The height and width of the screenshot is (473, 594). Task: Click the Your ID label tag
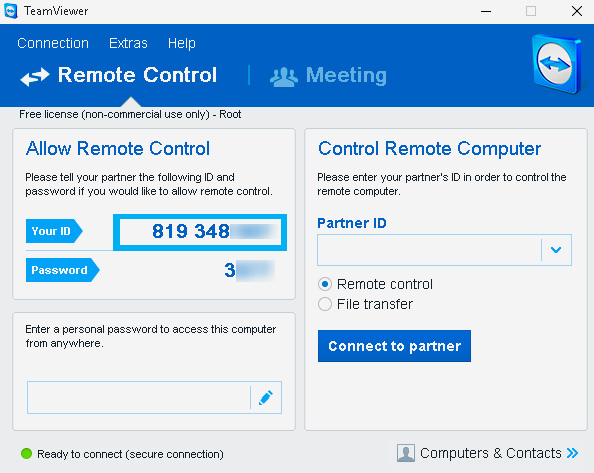tap(54, 231)
